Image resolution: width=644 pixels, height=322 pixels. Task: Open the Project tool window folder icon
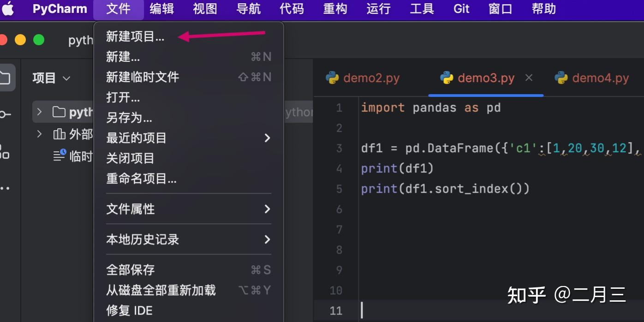tap(6, 77)
